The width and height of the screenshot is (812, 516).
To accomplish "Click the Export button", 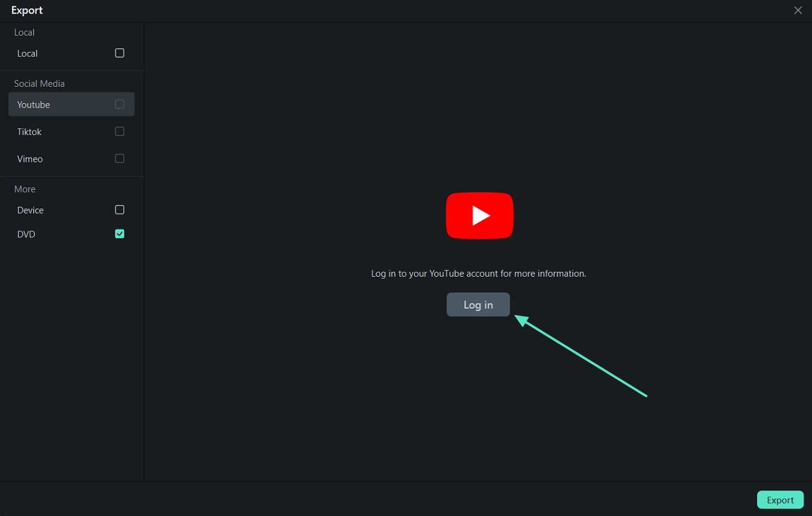I will pos(780,500).
